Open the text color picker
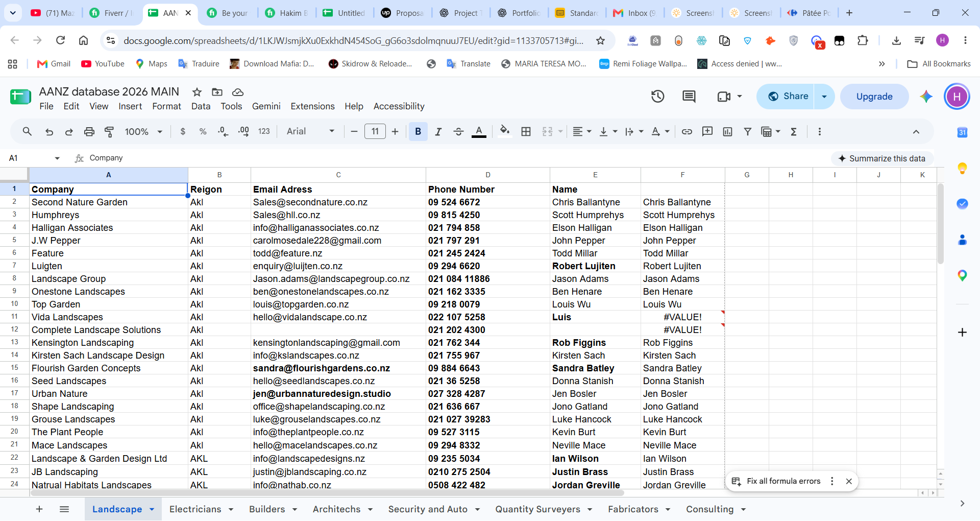 [478, 132]
